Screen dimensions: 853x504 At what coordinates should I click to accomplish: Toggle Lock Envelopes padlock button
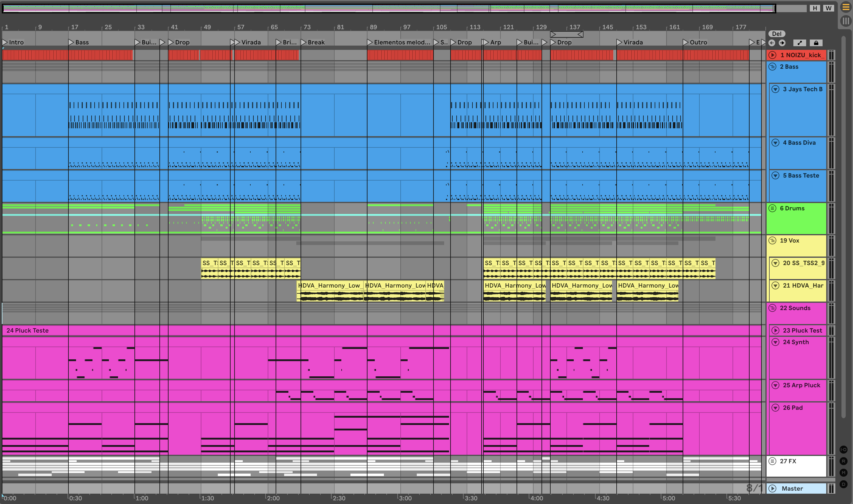[816, 43]
